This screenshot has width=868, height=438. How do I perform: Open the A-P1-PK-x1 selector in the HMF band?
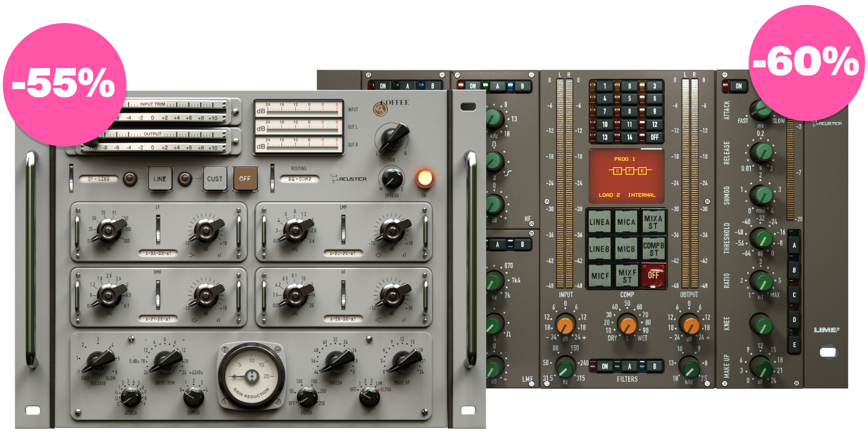point(158,319)
